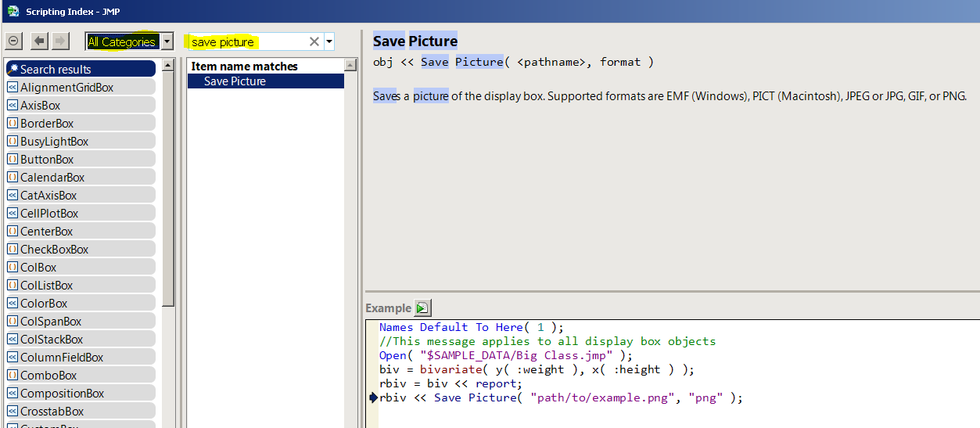Expand the search options dropdown arrow
Viewport: 980px width, 428px height.
coord(329,41)
